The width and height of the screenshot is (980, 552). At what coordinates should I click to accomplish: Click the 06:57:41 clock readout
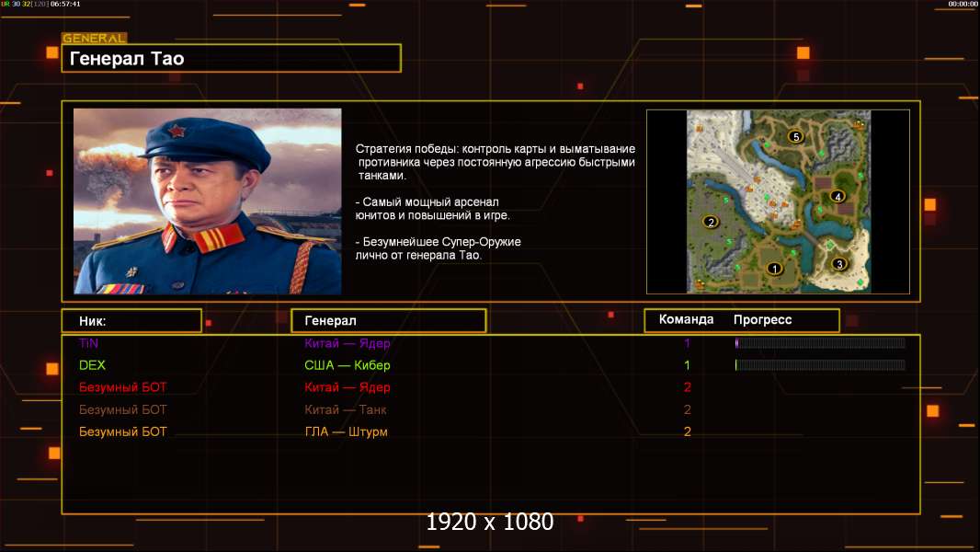point(65,4)
